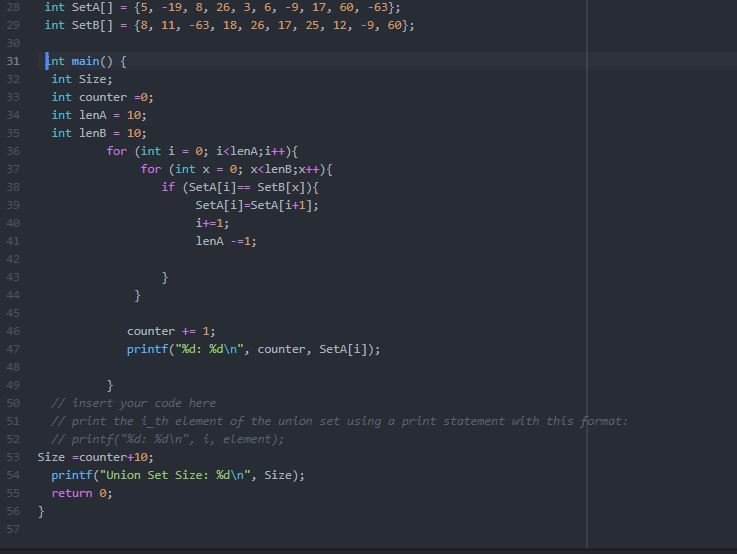The width and height of the screenshot is (737, 554).
Task: Click the 'counter' variable on line 33
Action: [x=103, y=97]
